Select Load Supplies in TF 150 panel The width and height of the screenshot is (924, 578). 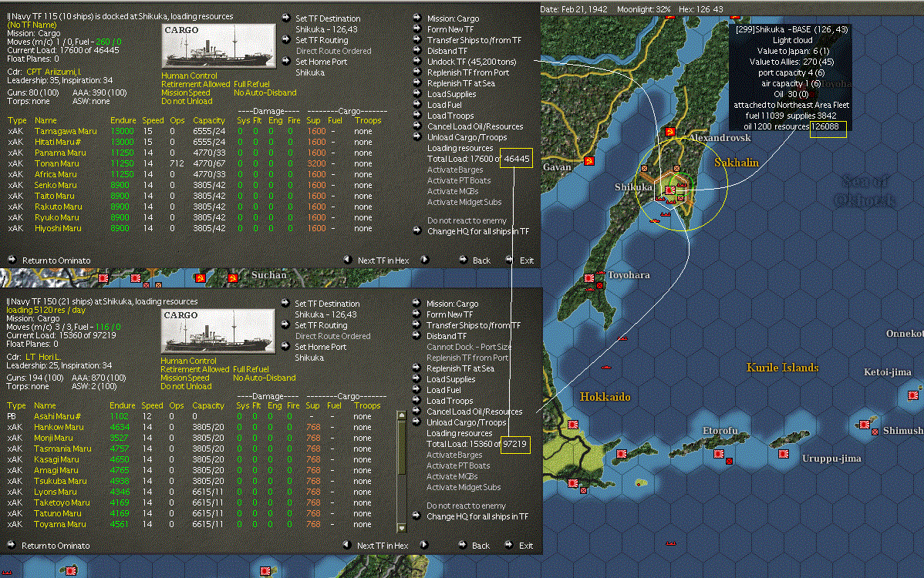point(450,379)
